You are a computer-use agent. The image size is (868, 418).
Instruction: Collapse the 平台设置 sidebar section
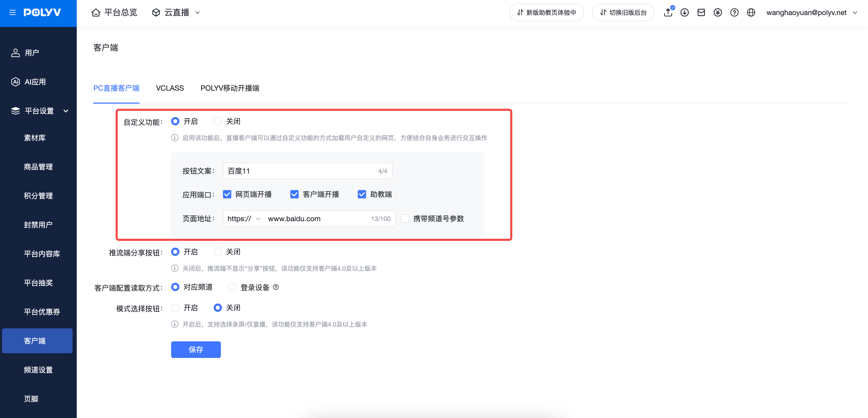[x=66, y=111]
